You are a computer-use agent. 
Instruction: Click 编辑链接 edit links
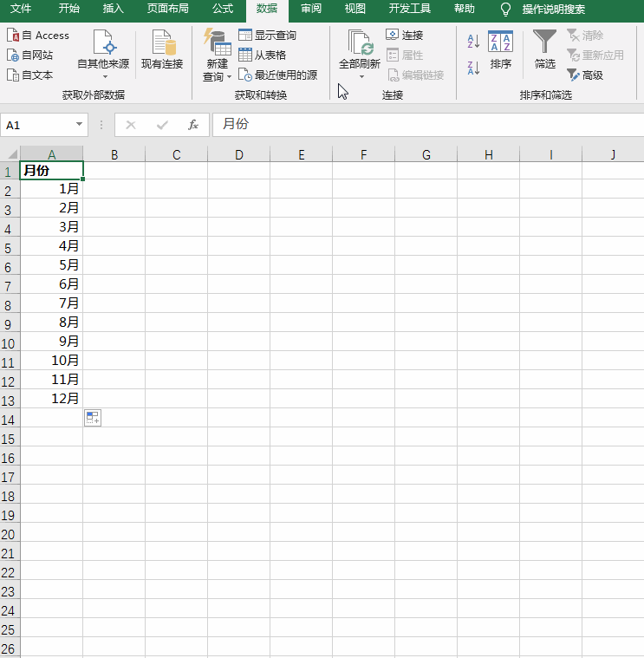pyautogui.click(x=415, y=75)
